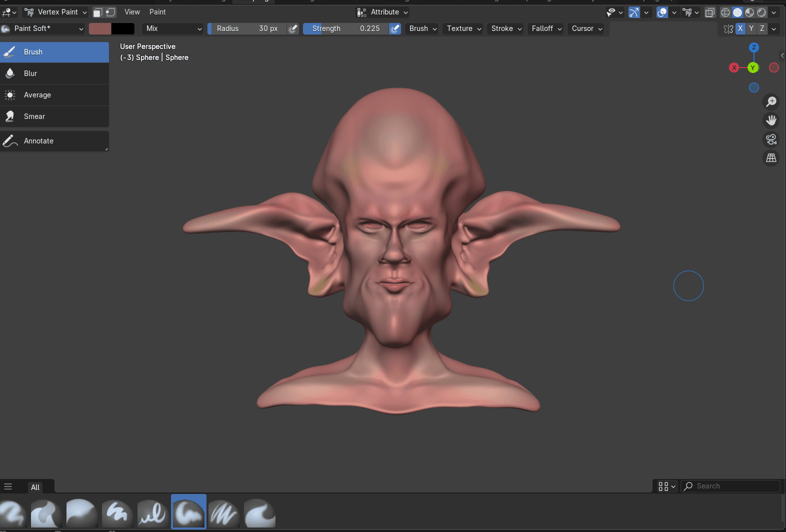This screenshot has width=786, height=532.
Task: Open the Vertex Paint mode dropdown
Action: pyautogui.click(x=56, y=12)
